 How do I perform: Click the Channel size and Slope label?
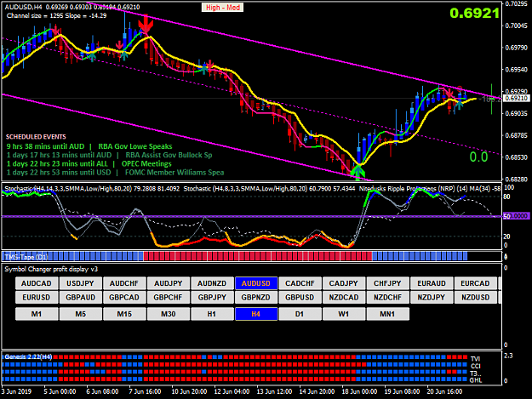point(56,15)
